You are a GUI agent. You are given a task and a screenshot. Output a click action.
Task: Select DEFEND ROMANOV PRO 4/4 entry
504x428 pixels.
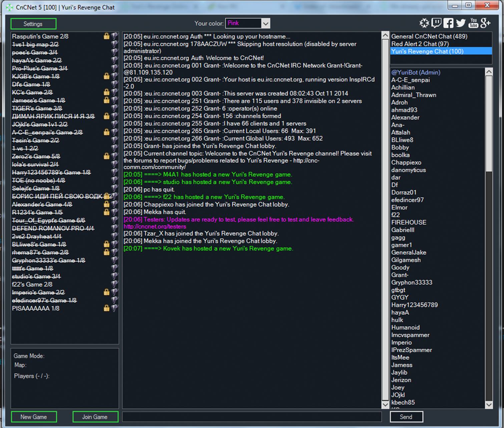pyautogui.click(x=65, y=228)
